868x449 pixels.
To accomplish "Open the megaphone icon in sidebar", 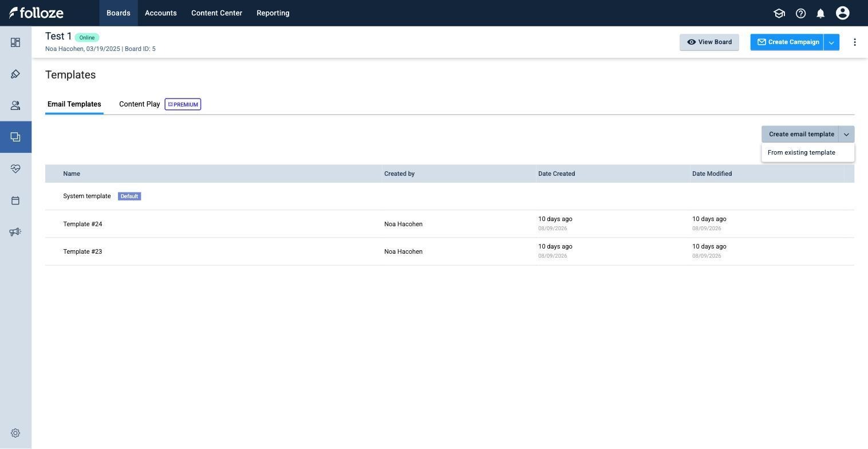I will coord(15,232).
